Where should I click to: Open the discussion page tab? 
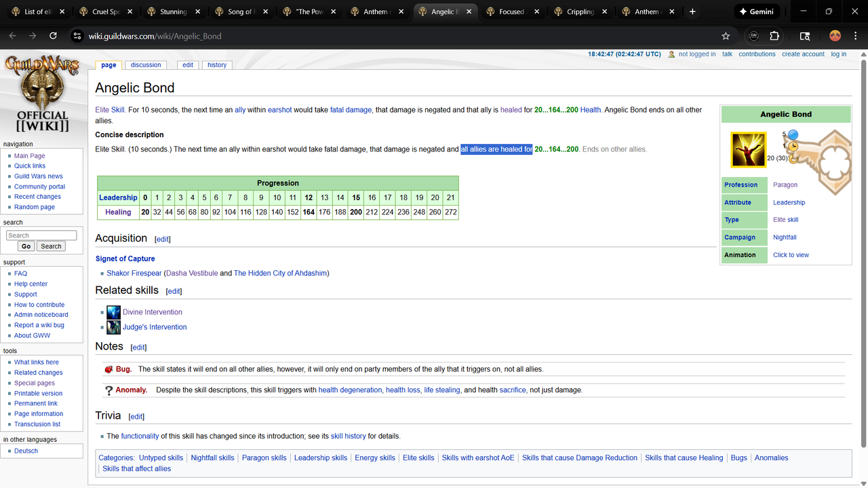pyautogui.click(x=146, y=65)
